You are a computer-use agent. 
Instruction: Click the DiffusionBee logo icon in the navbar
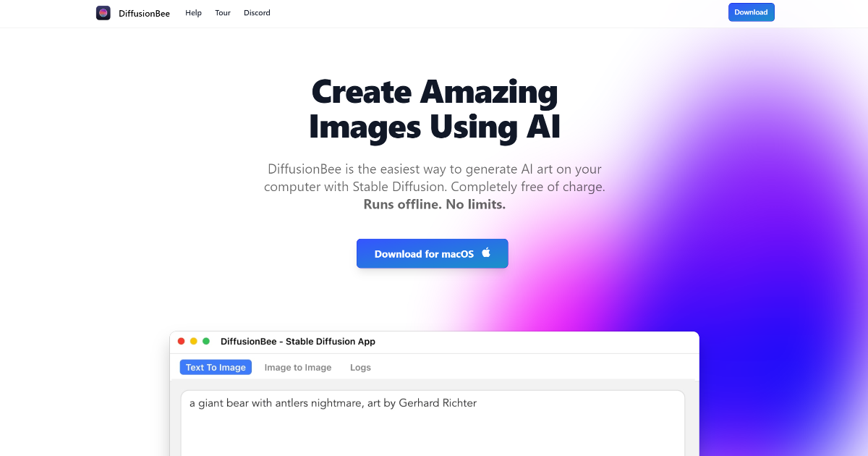[103, 13]
